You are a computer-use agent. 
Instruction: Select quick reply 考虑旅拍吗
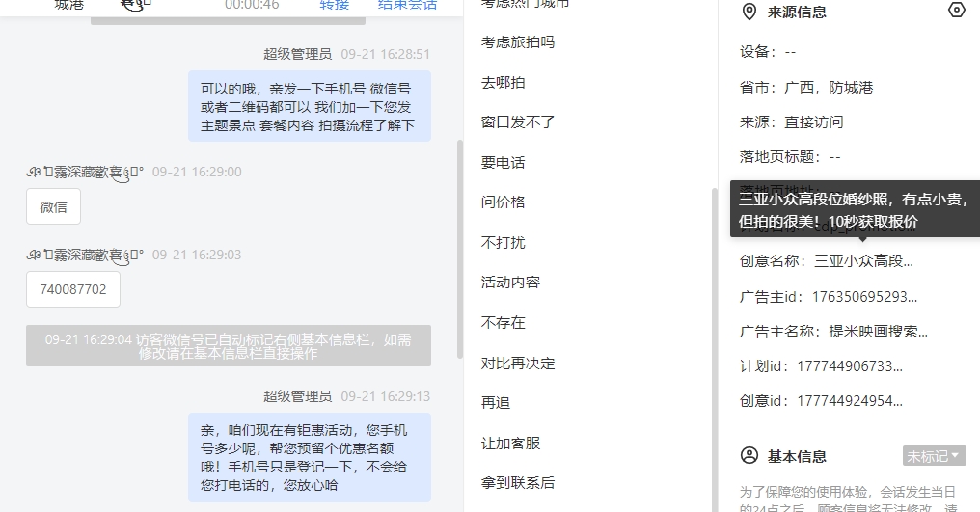tap(518, 42)
